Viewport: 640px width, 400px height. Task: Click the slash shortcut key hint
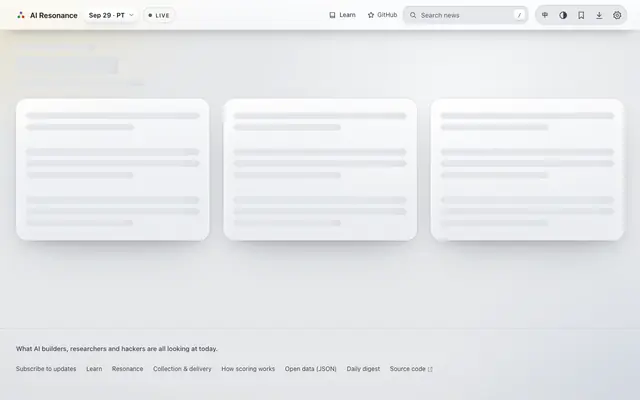point(519,15)
